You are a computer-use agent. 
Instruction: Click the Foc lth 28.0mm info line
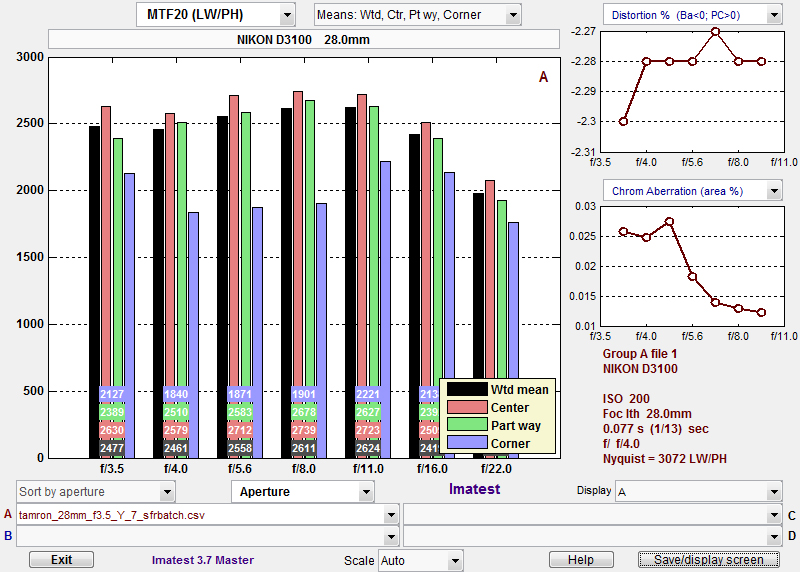click(647, 414)
